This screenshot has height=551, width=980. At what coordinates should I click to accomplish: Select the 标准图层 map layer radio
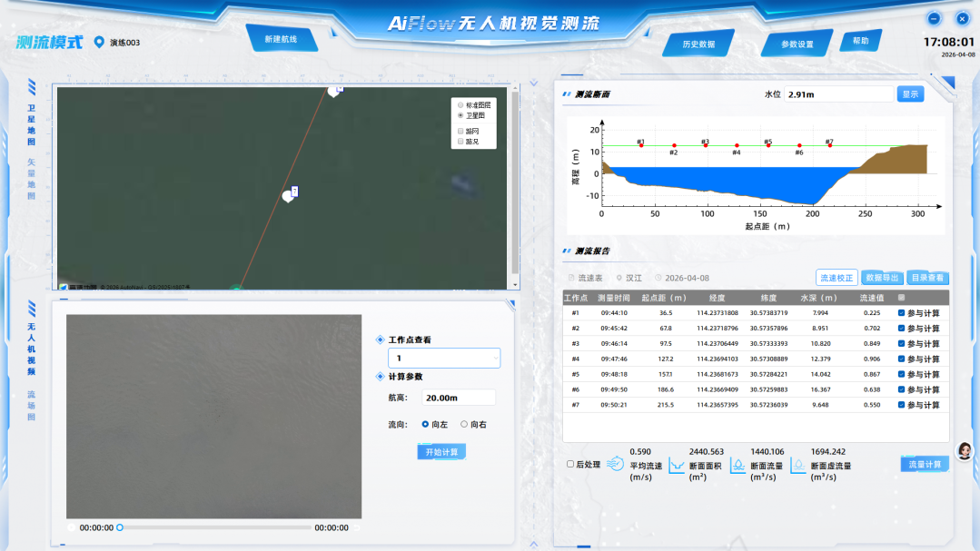tap(460, 105)
